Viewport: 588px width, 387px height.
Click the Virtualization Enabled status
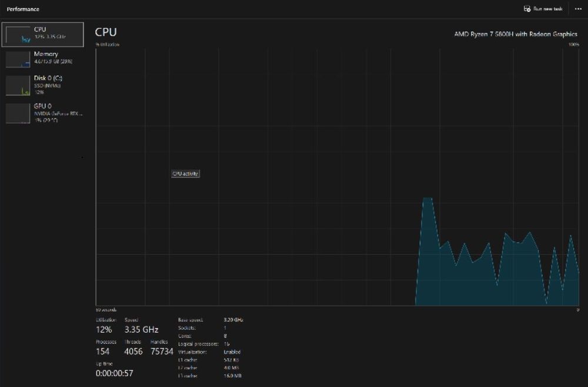pyautogui.click(x=232, y=352)
